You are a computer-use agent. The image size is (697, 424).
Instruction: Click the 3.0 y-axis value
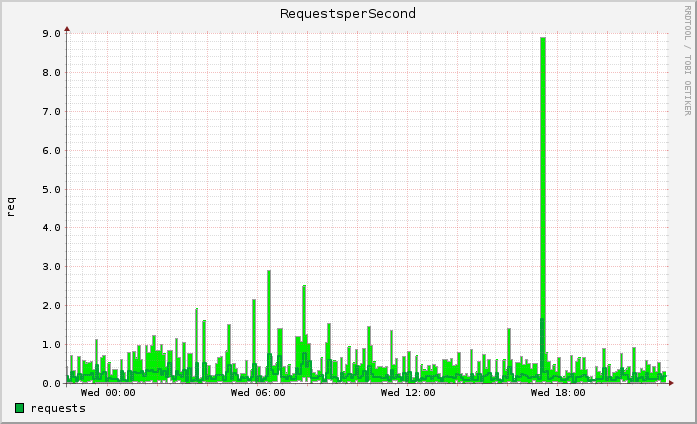pyautogui.click(x=52, y=267)
